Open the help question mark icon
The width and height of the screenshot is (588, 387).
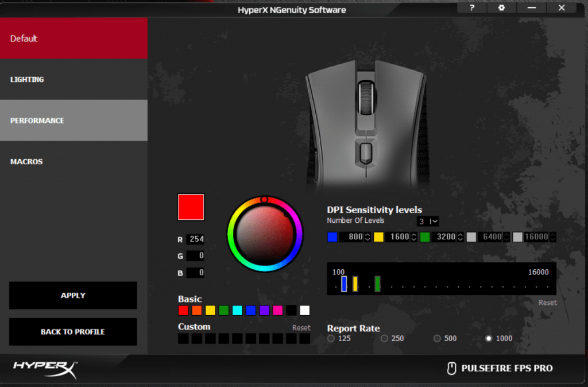[x=472, y=7]
